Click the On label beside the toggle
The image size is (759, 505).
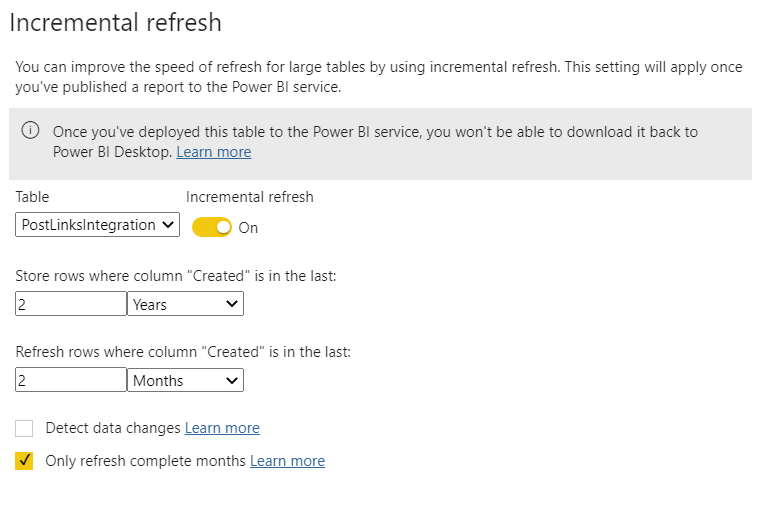[248, 228]
